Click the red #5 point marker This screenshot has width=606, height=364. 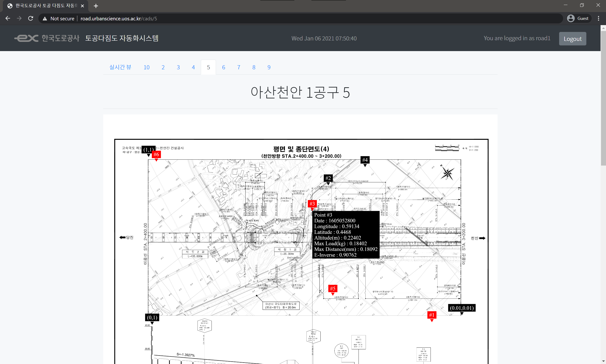tap(332, 289)
